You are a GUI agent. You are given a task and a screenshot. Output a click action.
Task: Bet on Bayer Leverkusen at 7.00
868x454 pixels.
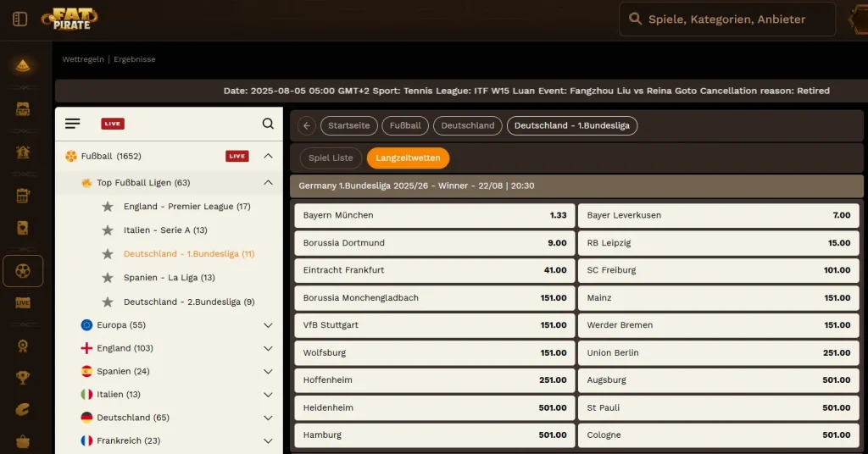(x=719, y=215)
